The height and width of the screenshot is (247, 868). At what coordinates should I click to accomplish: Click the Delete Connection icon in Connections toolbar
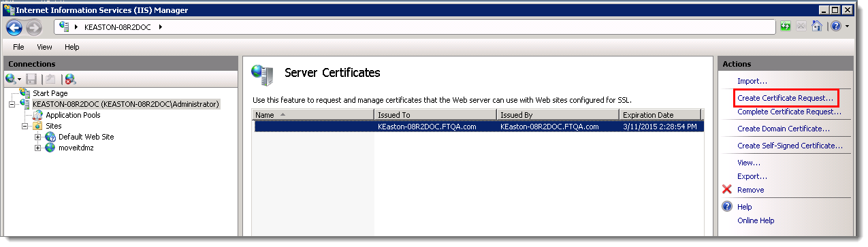70,79
